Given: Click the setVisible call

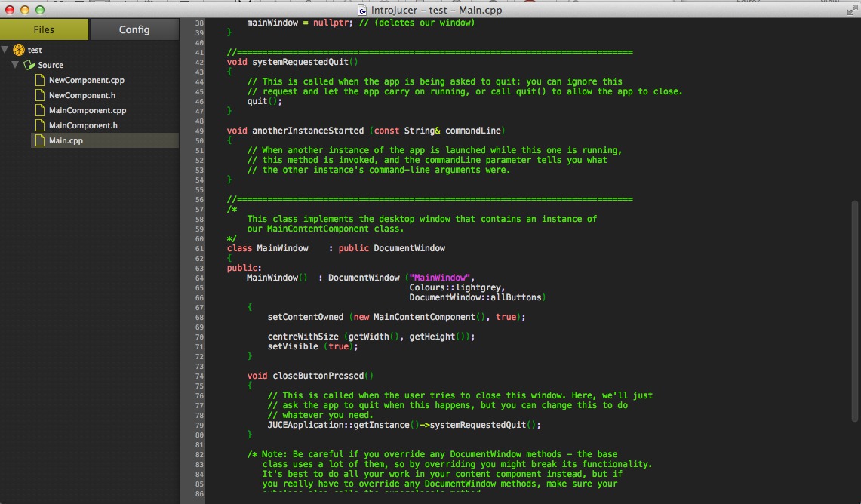Looking at the screenshot, I should click(x=293, y=346).
